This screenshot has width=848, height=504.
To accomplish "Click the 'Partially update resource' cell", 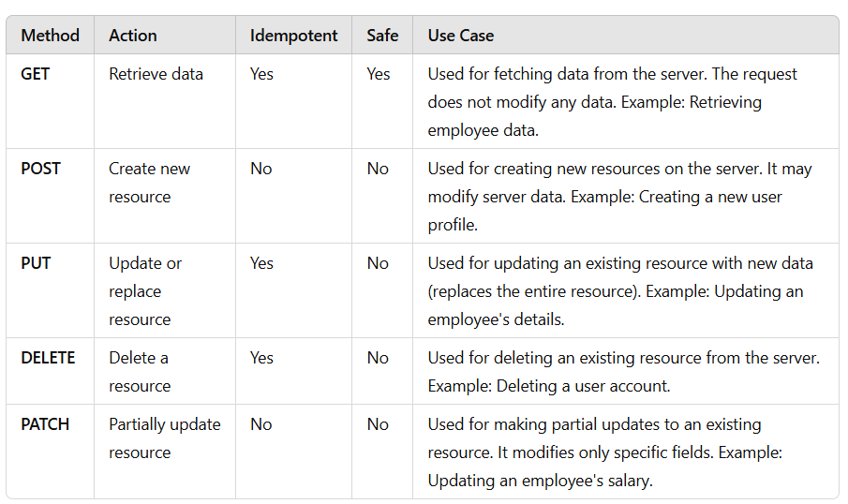I will (x=164, y=438).
